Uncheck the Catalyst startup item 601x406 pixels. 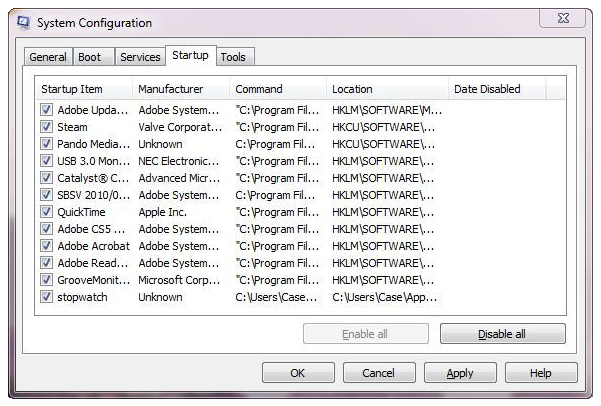(46, 178)
